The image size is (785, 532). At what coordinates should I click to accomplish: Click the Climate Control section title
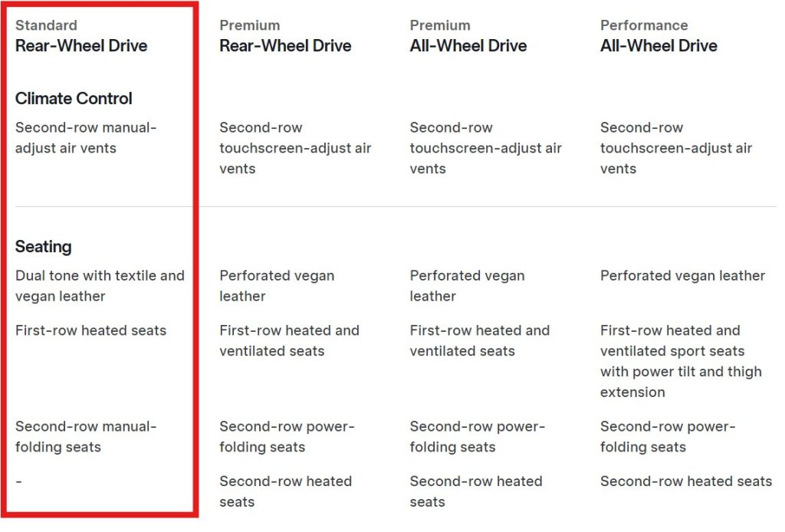tap(74, 98)
